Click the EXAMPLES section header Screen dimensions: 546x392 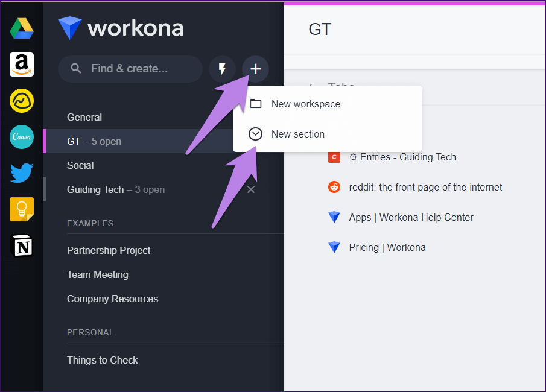(x=90, y=223)
